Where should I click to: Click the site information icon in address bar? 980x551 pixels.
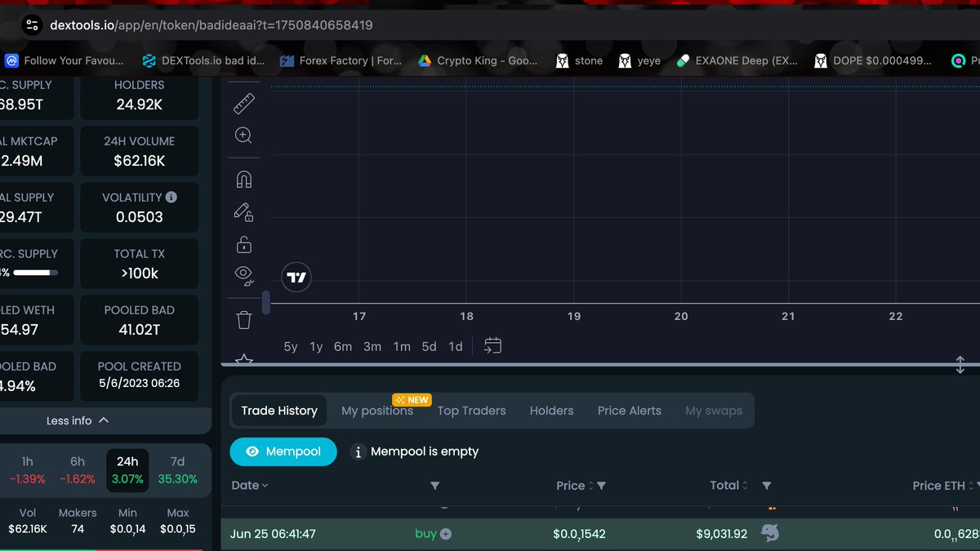pos(32,25)
